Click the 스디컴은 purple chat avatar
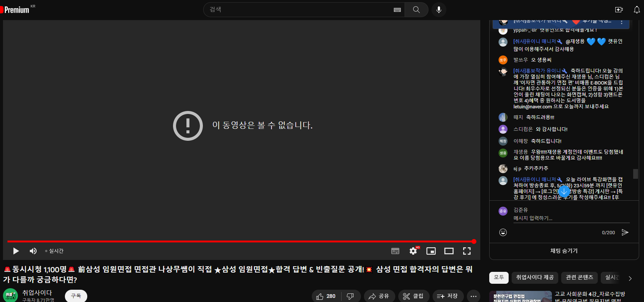The image size is (644, 302). (x=503, y=129)
